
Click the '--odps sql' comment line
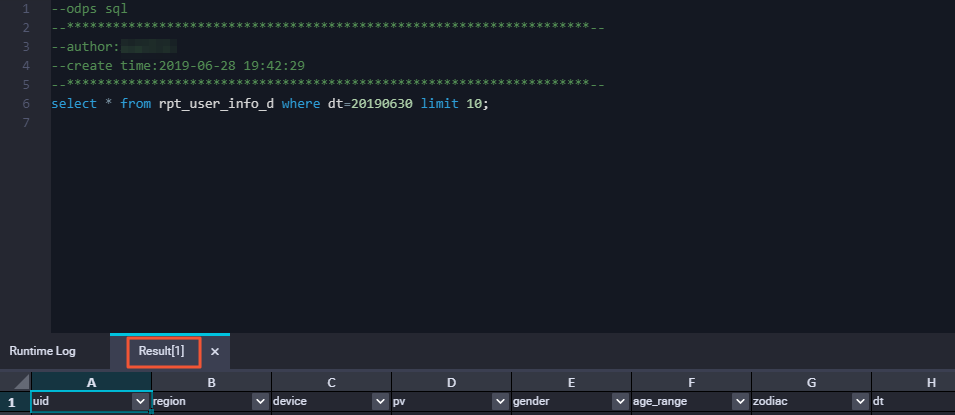click(90, 9)
